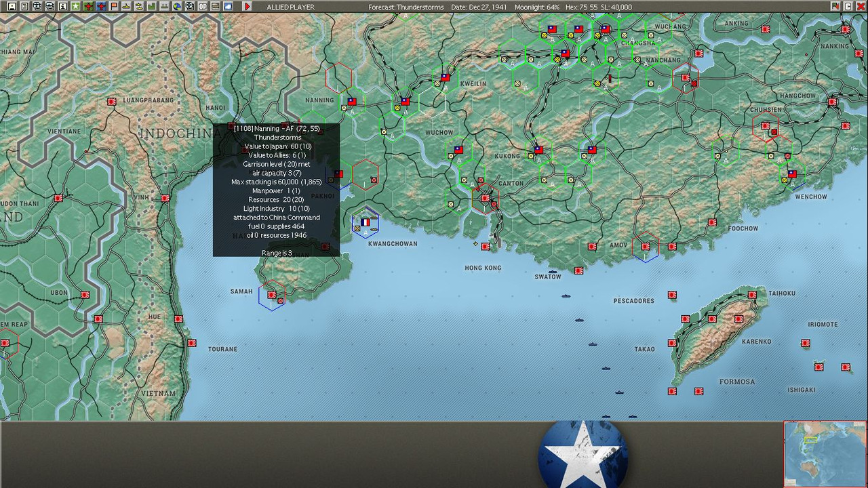Open the document report icon in toolbar
Viewport: 868px width, 488px height.
(x=24, y=6)
